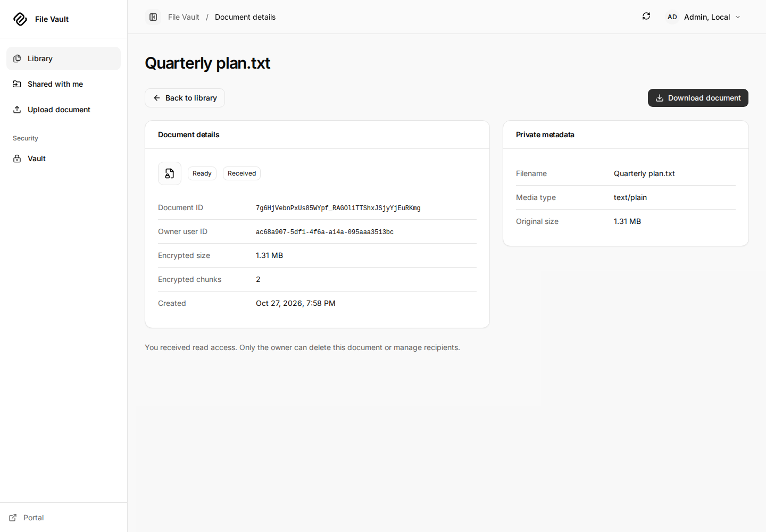The image size is (766, 532).
Task: Open Library in the sidebar
Action: pos(63,59)
